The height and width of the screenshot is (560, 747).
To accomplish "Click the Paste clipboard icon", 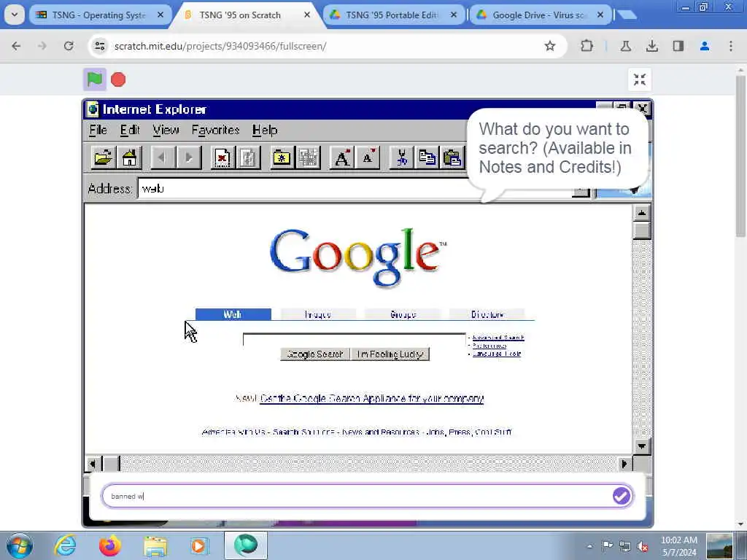I will 452,157.
